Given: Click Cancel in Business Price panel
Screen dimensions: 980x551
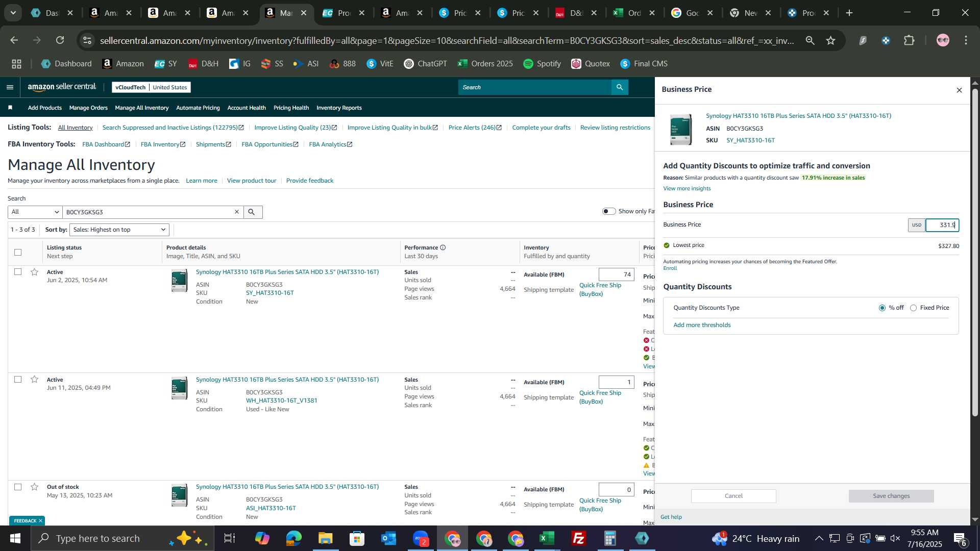Looking at the screenshot, I should pos(733,496).
